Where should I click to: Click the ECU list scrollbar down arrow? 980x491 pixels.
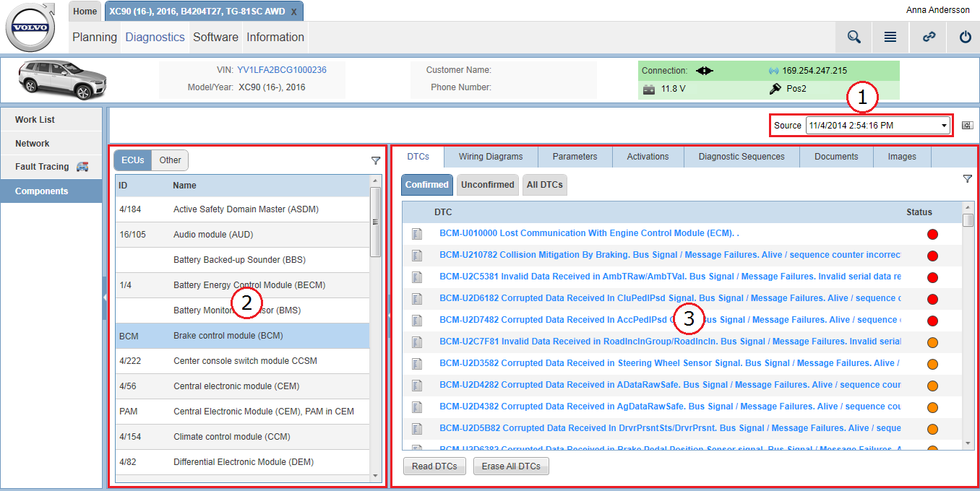pyautogui.click(x=375, y=475)
